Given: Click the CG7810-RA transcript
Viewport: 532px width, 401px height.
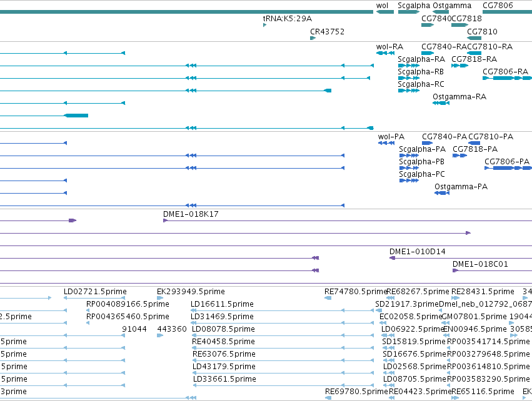Looking at the screenshot, I should (474, 53).
